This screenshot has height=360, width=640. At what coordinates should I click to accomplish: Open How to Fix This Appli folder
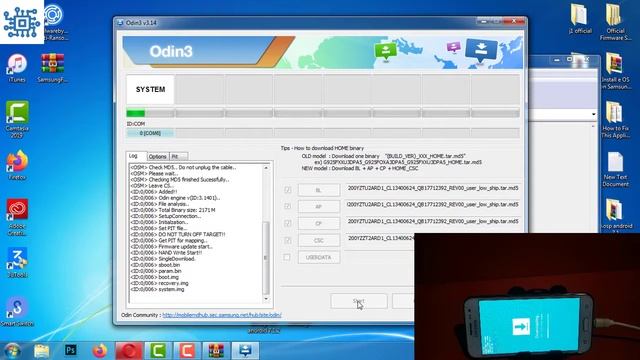[x=615, y=120]
